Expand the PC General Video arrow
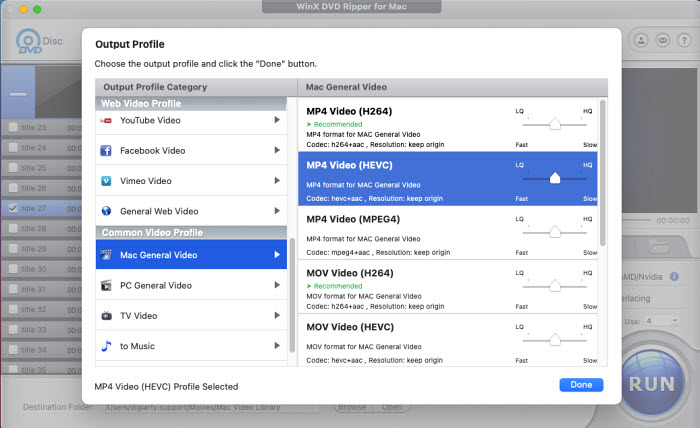 (x=277, y=285)
